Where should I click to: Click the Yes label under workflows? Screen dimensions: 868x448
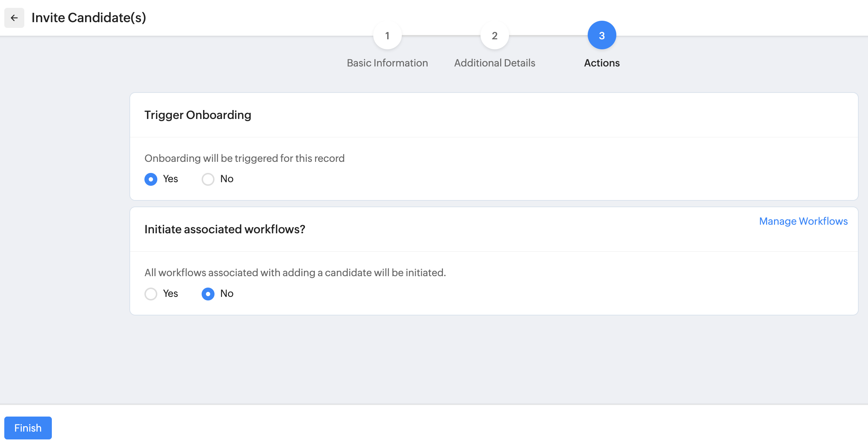[171, 293]
